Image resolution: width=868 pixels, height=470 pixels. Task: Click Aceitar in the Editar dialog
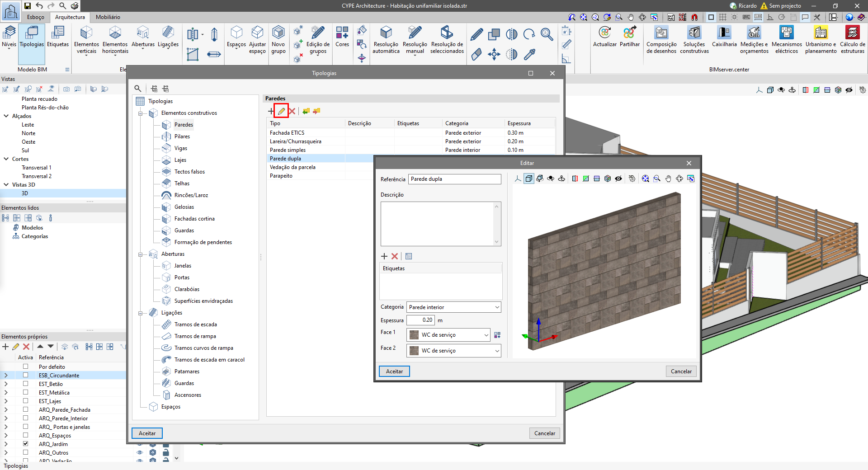click(394, 371)
